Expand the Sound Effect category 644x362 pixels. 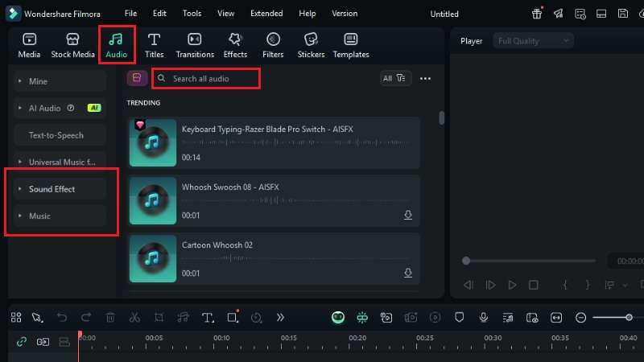click(60, 189)
